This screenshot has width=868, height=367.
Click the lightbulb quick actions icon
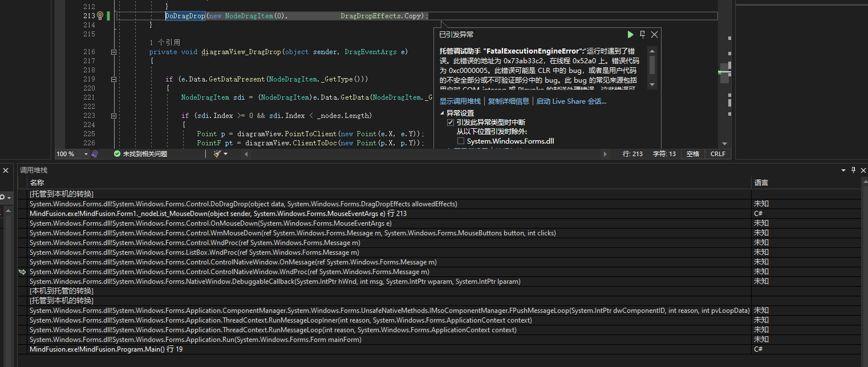pyautogui.click(x=100, y=16)
